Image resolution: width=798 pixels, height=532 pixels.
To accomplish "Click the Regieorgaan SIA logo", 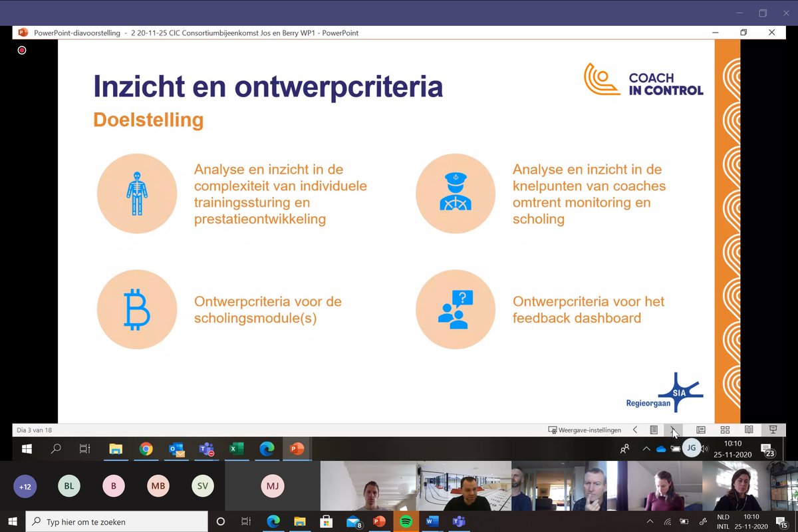I will tap(664, 392).
